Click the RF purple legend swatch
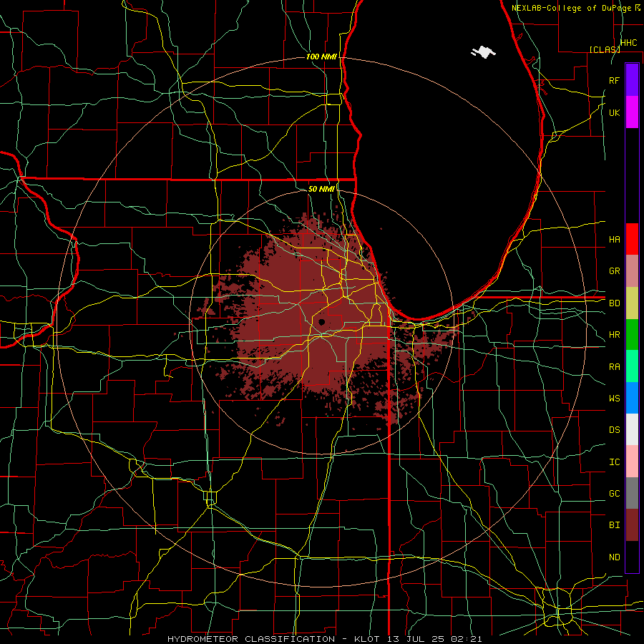Screen dimensions: 644x644 click(632, 80)
